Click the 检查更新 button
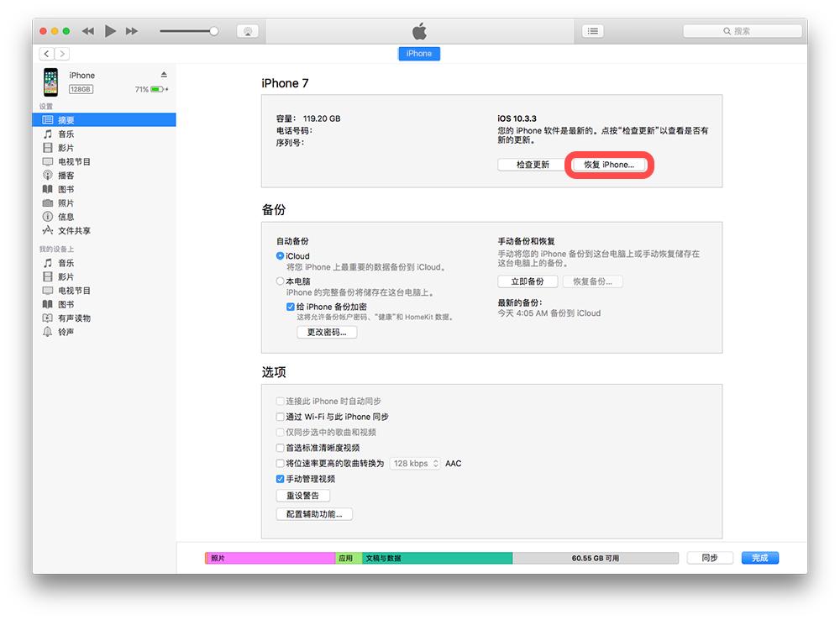Screen dimensions: 840x620 coord(533,165)
